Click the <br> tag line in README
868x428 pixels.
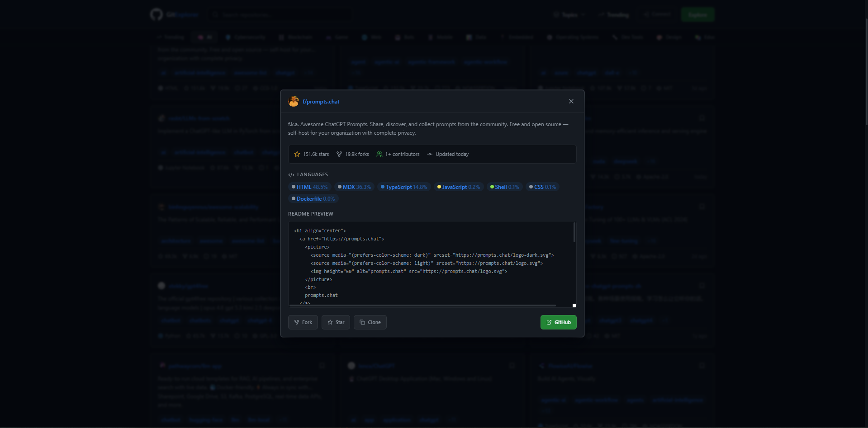point(310,287)
